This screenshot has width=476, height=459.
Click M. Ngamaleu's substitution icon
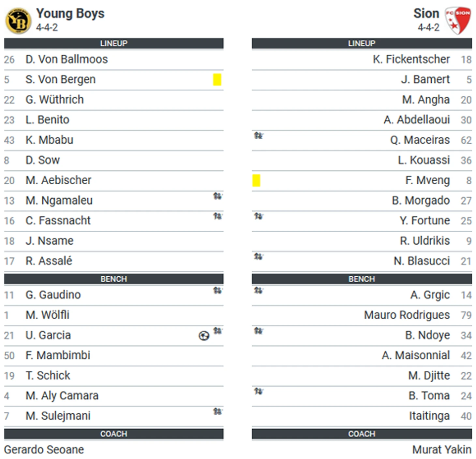(217, 196)
